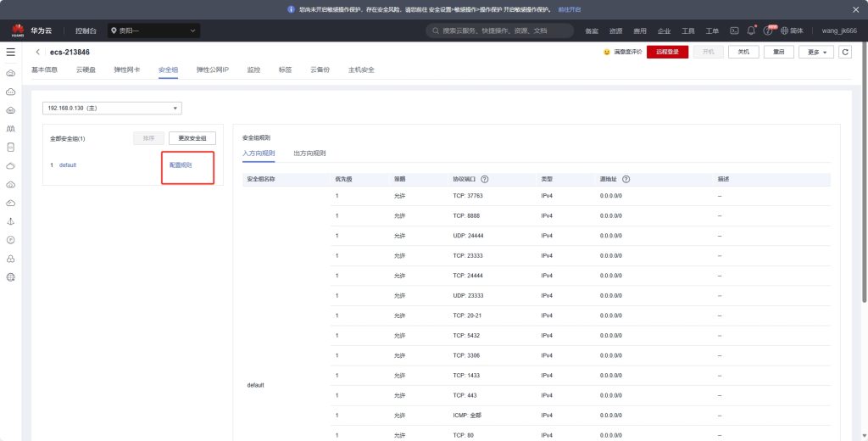868x441 pixels.
Task: Open the 工具 top menu
Action: [688, 31]
